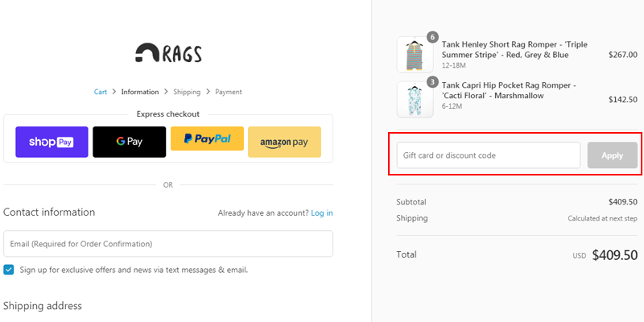Click quantity badge 6 on striped romper

pos(432,37)
